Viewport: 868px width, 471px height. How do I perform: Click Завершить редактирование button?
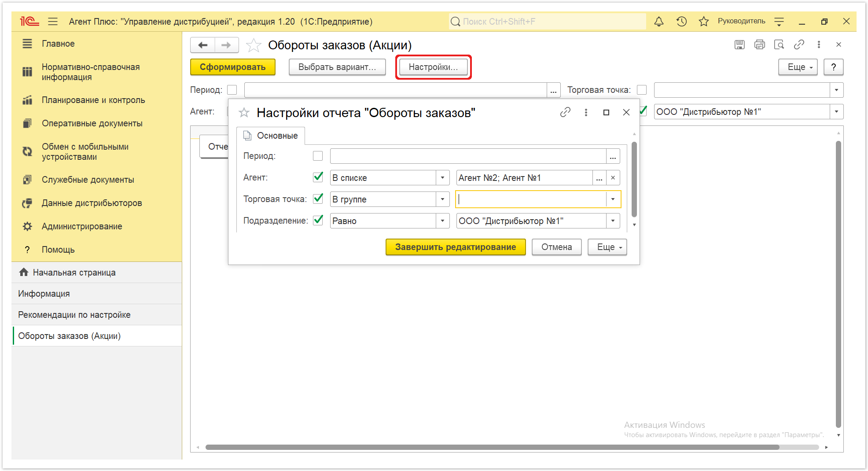point(456,247)
